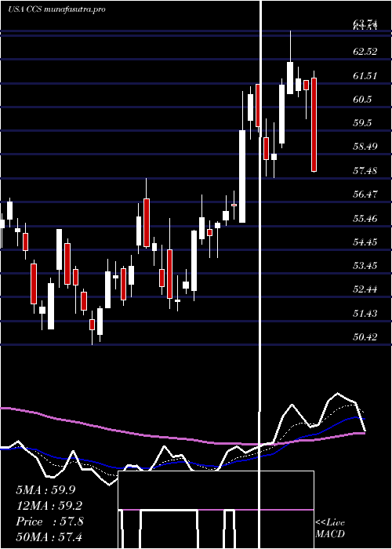Click the 60.5 price axis label
Screen dimensions: 392x549
coord(362,100)
